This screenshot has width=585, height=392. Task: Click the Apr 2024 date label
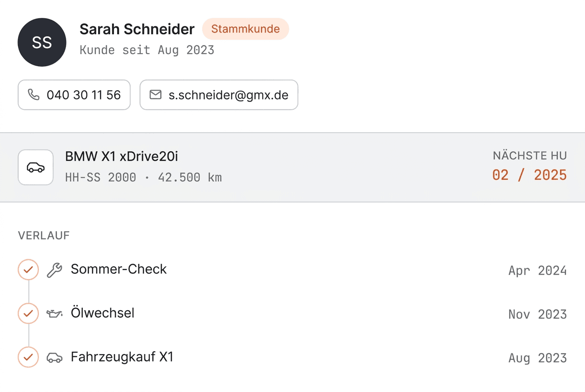537,270
